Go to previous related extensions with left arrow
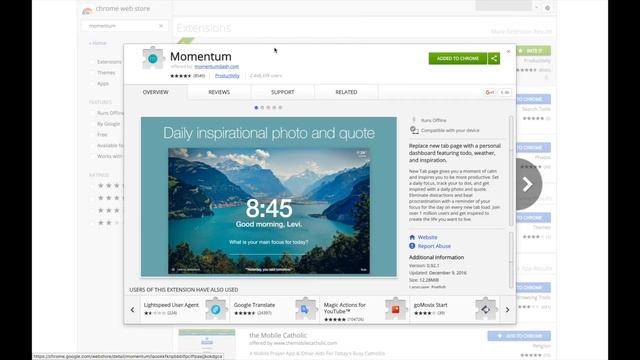The height and width of the screenshot is (360, 640). tap(132, 310)
